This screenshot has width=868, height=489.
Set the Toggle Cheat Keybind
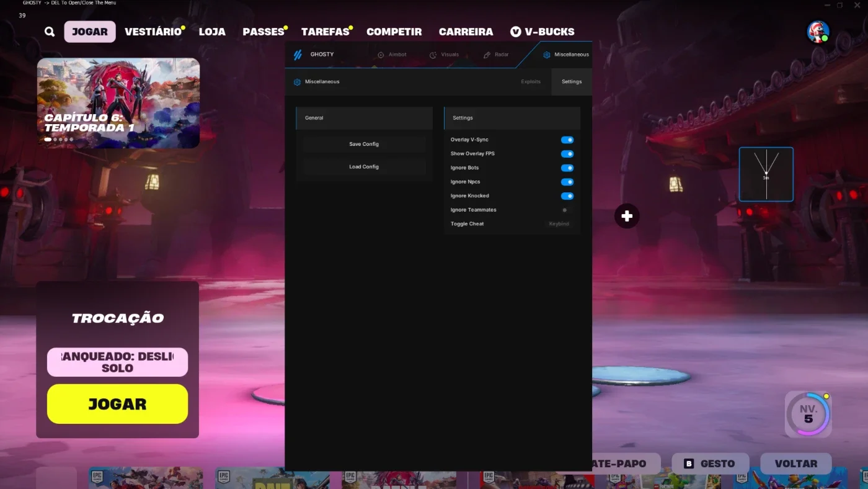pos(559,224)
